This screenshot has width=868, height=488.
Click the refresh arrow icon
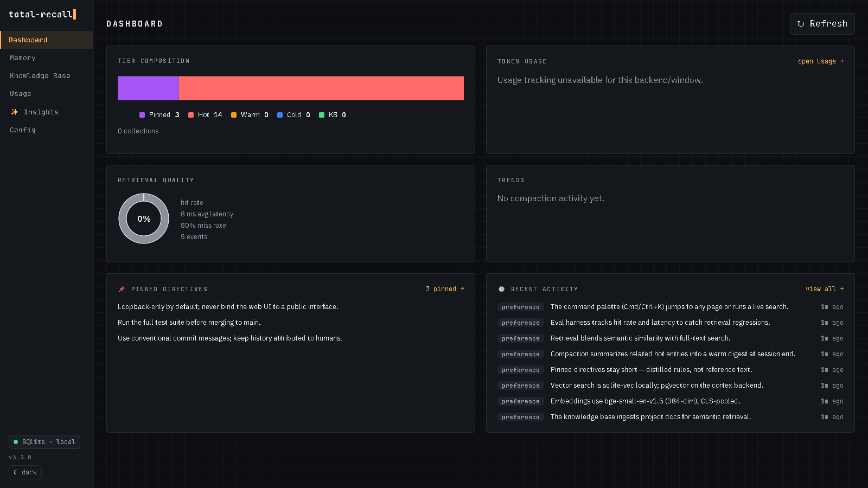tap(801, 24)
